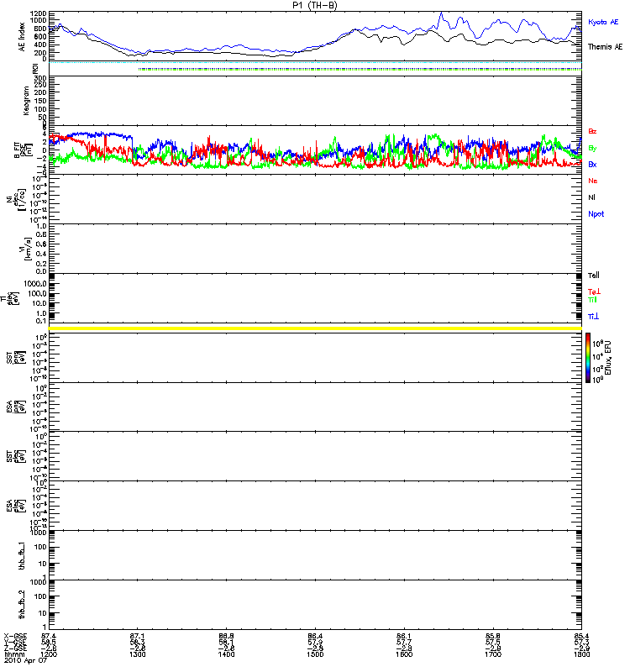Click the X-GSE value '87.4'
The width and height of the screenshot is (630, 672).
pyautogui.click(x=49, y=636)
